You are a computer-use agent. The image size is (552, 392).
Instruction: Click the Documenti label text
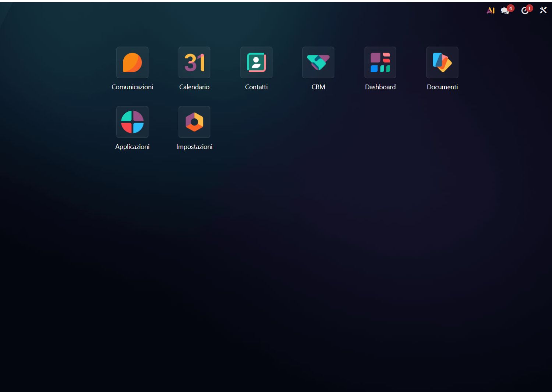pyautogui.click(x=442, y=87)
